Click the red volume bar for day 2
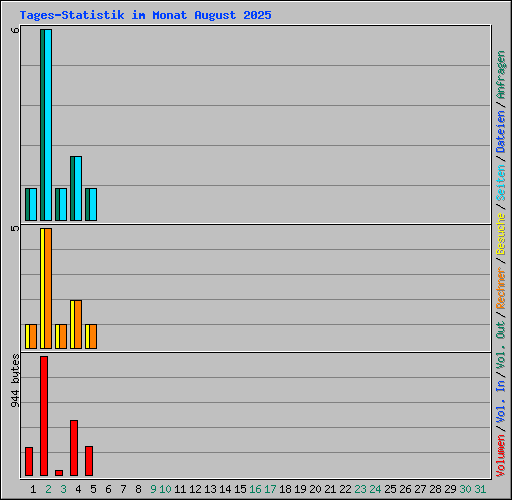The width and height of the screenshot is (512, 500). click(44, 416)
